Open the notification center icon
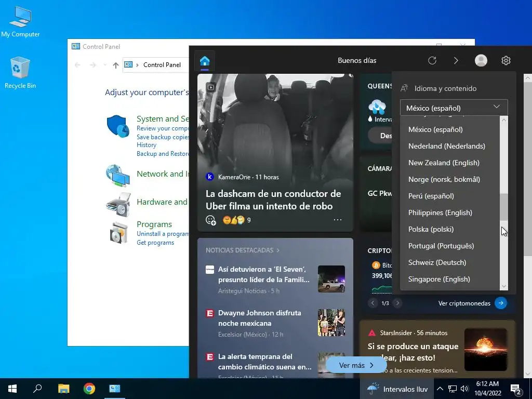532x399 pixels. pyautogui.click(x=515, y=390)
